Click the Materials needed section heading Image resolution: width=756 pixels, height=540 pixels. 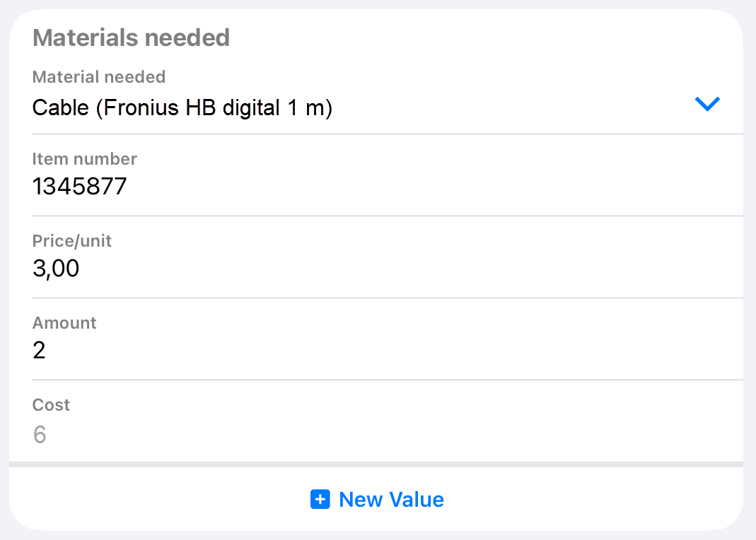(x=131, y=37)
